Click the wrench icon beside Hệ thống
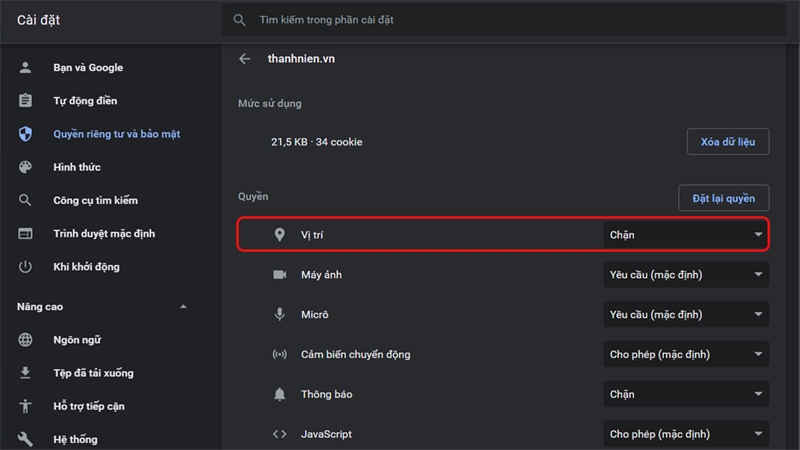The height and width of the screenshot is (450, 800). coord(26,439)
